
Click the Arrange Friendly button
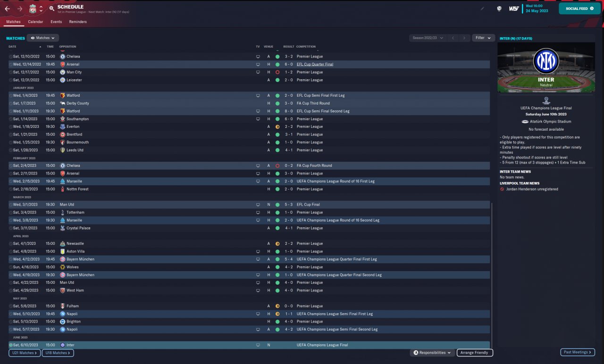(475, 353)
